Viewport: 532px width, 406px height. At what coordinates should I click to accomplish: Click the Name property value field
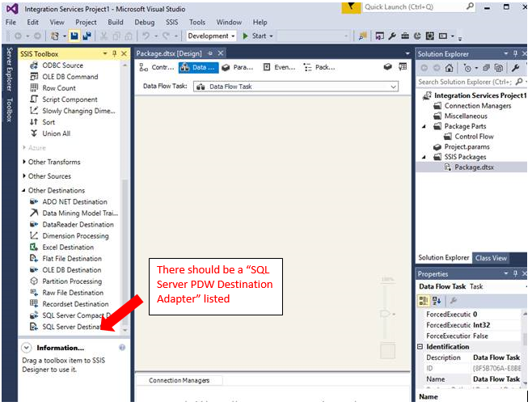coord(496,379)
